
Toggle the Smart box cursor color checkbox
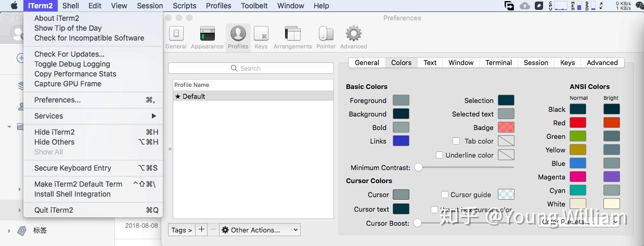point(434,210)
